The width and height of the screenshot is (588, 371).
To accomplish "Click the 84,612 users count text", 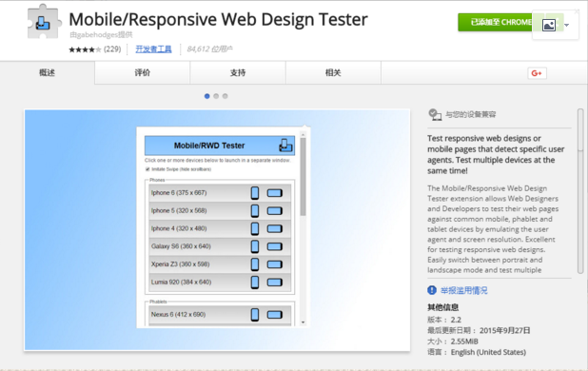I will coord(209,49).
